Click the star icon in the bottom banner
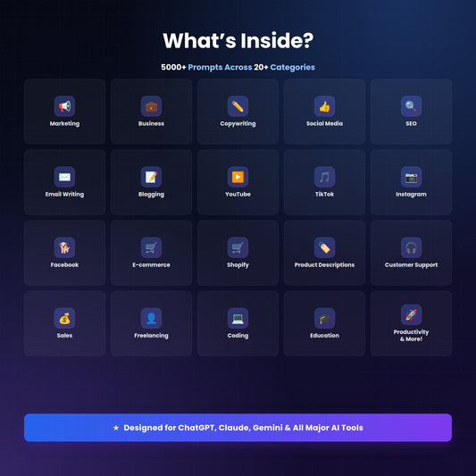This screenshot has height=476, width=476. coord(116,428)
